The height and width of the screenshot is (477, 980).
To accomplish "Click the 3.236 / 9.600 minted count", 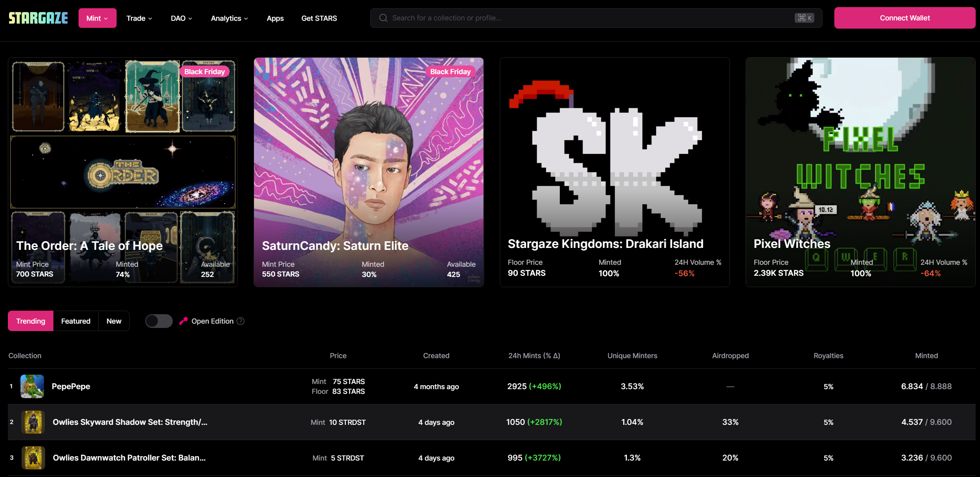I will point(926,458).
